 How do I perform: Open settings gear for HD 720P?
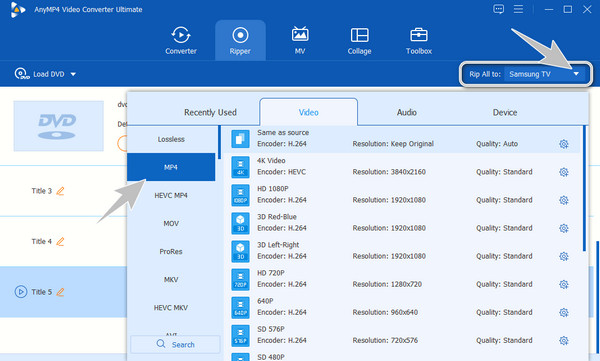pos(563,284)
